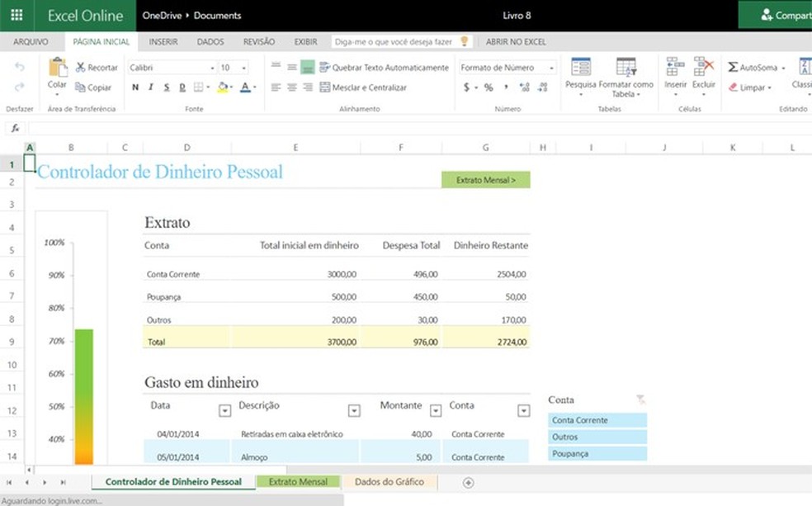The width and height of the screenshot is (812, 506).
Task: Click the Recortar scissors icon
Action: point(81,68)
